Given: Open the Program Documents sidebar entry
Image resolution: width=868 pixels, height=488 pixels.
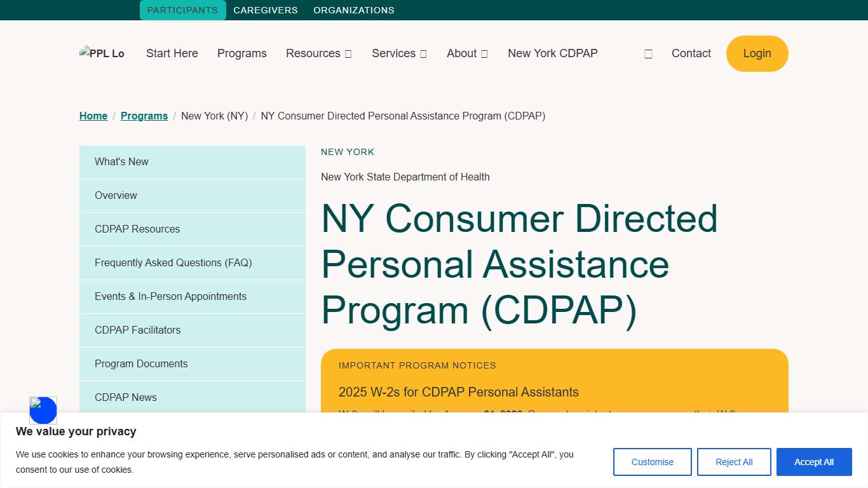Looking at the screenshot, I should (141, 363).
